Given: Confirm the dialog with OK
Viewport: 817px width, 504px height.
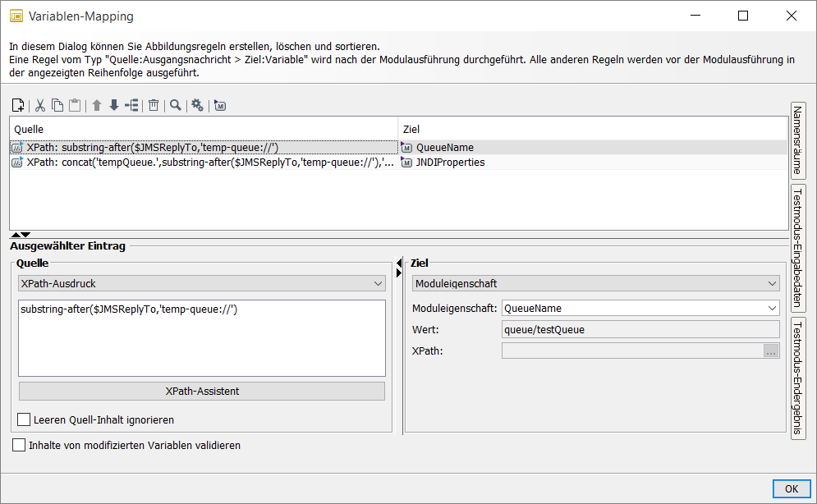Looking at the screenshot, I should pyautogui.click(x=791, y=488).
